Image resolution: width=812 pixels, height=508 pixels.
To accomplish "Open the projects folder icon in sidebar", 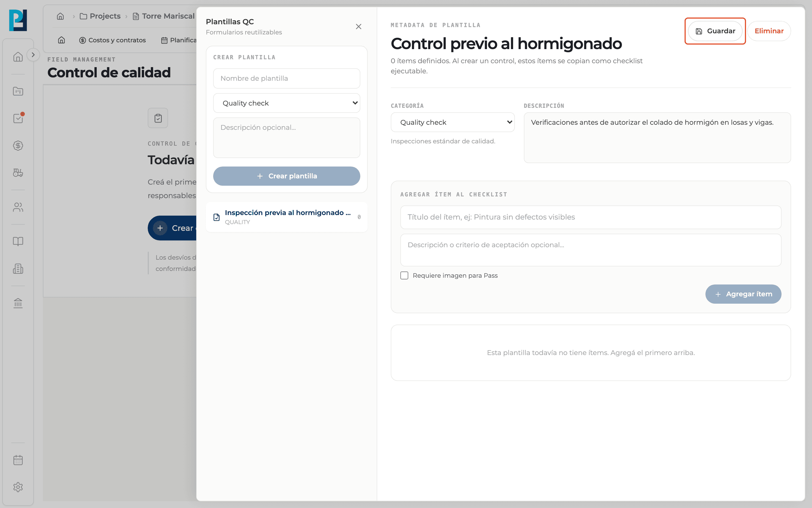I will 18,91.
